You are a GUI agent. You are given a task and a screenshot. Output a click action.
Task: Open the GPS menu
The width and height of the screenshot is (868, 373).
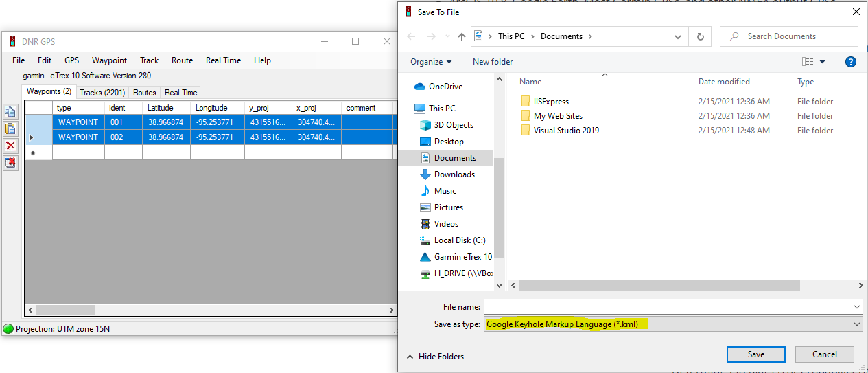(x=72, y=60)
